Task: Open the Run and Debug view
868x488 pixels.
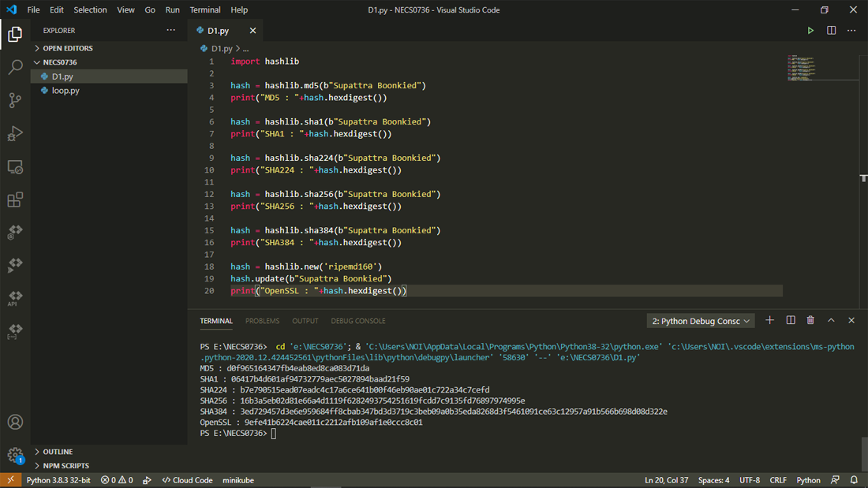Action: point(15,134)
